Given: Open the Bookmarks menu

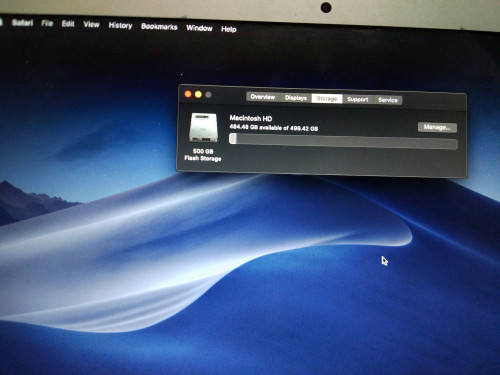Looking at the screenshot, I should coord(159,27).
